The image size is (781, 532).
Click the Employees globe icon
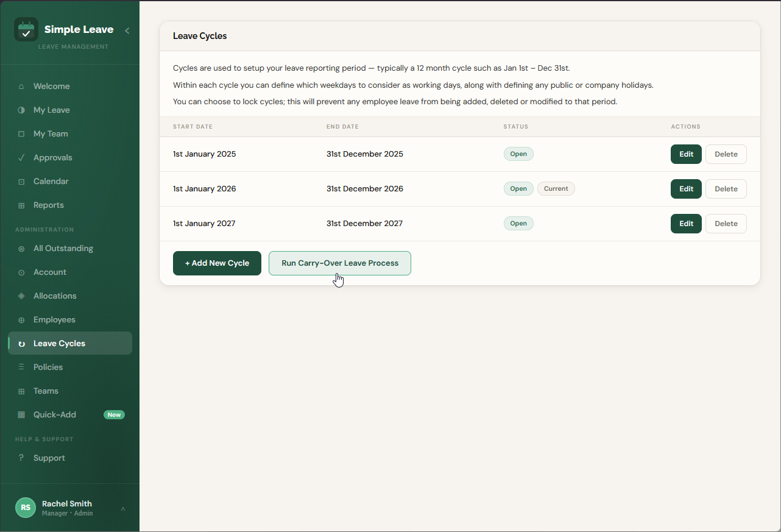pos(21,320)
